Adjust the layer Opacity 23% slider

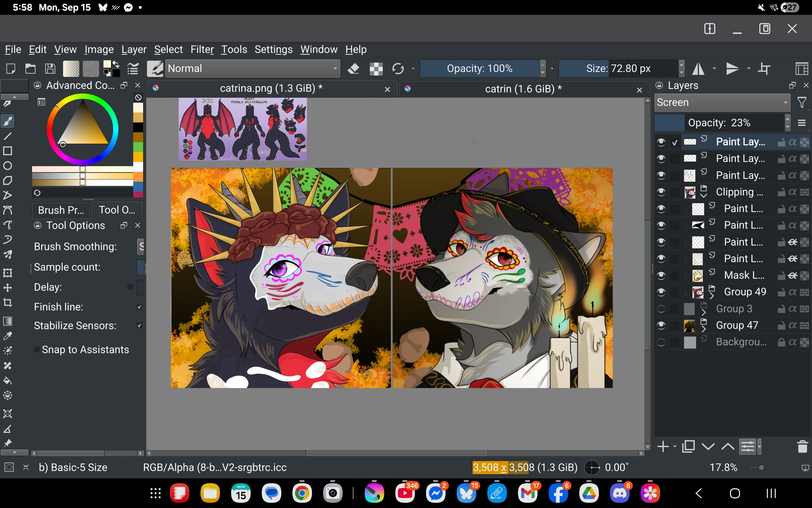click(719, 123)
